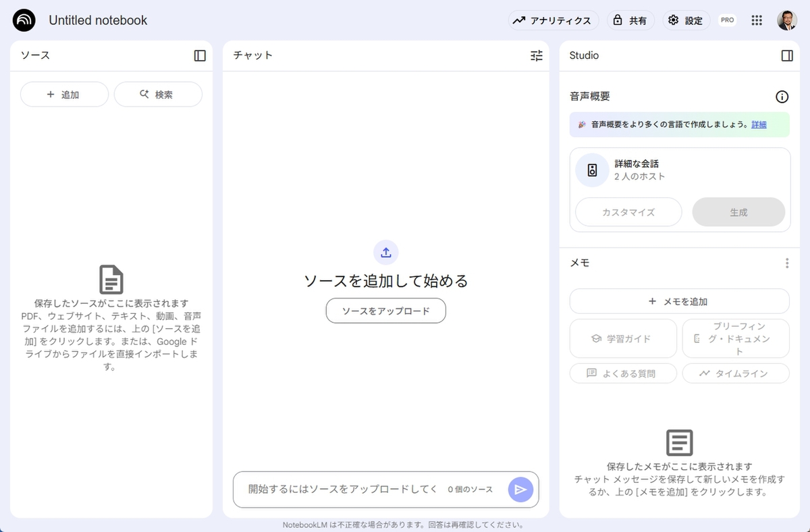This screenshot has height=532, width=810.
Task: Open the メモ three-dot options menu
Action: tap(787, 263)
